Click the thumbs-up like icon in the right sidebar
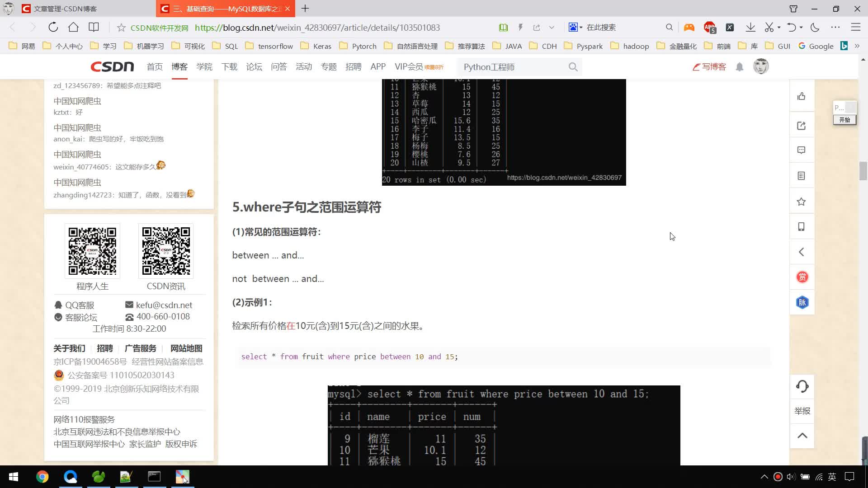Viewport: 868px width, 488px height. 802,96
